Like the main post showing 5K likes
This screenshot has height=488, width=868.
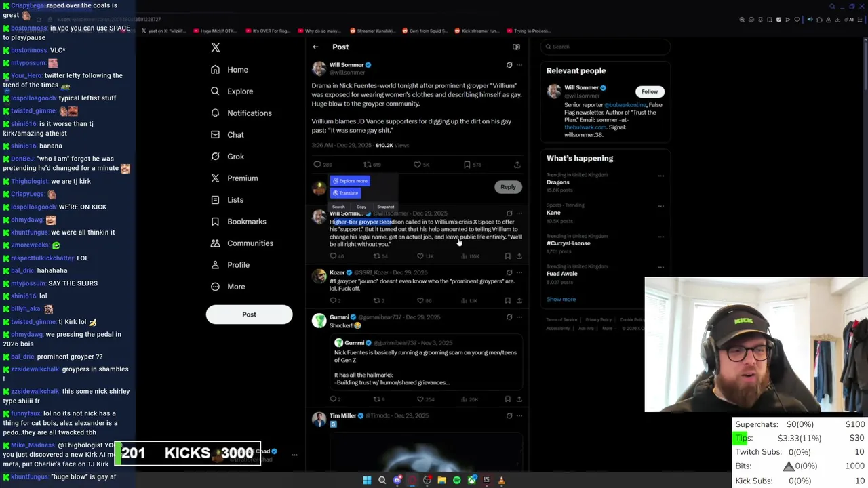coord(417,164)
